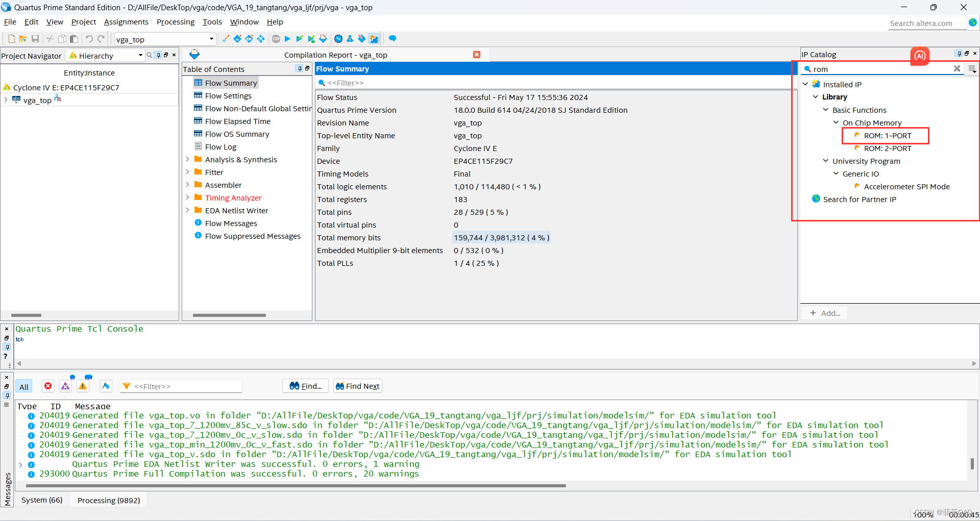Select ROM: 1-PORT in IP Catalog
The height and width of the screenshot is (521, 980).
887,136
